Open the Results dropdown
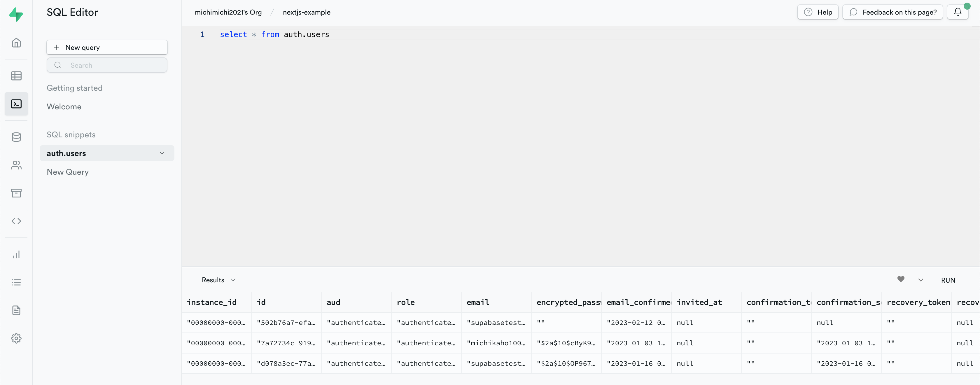 pyautogui.click(x=218, y=280)
